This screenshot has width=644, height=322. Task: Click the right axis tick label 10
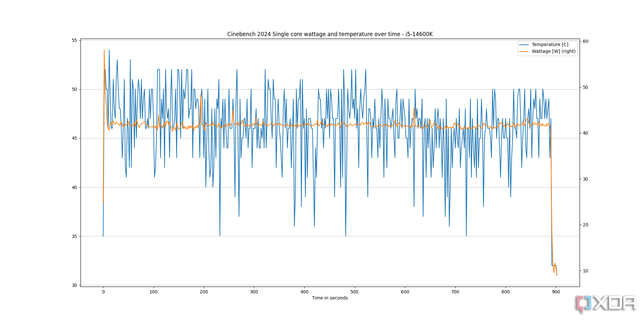click(x=585, y=271)
